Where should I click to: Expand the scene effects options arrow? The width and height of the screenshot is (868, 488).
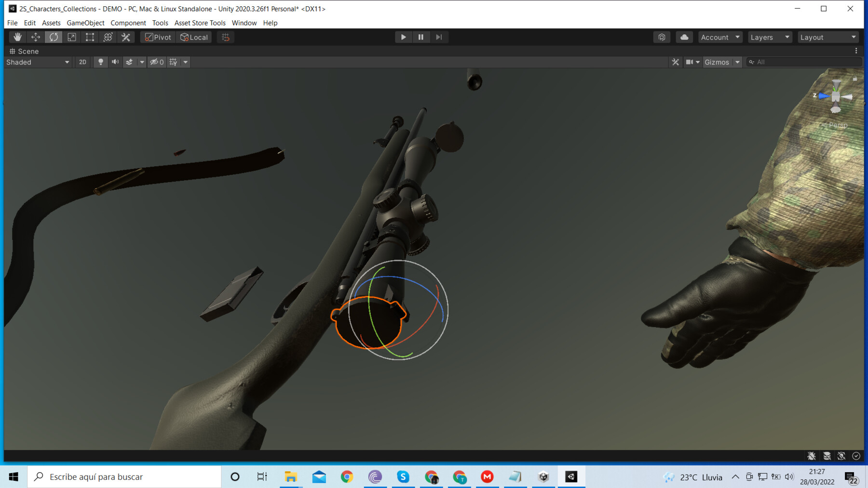[x=142, y=62]
